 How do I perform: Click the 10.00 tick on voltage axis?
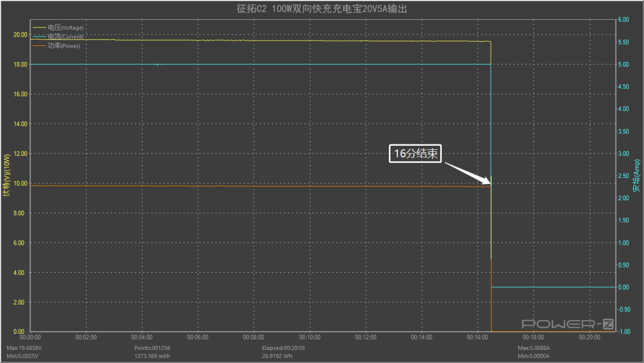tap(20, 183)
